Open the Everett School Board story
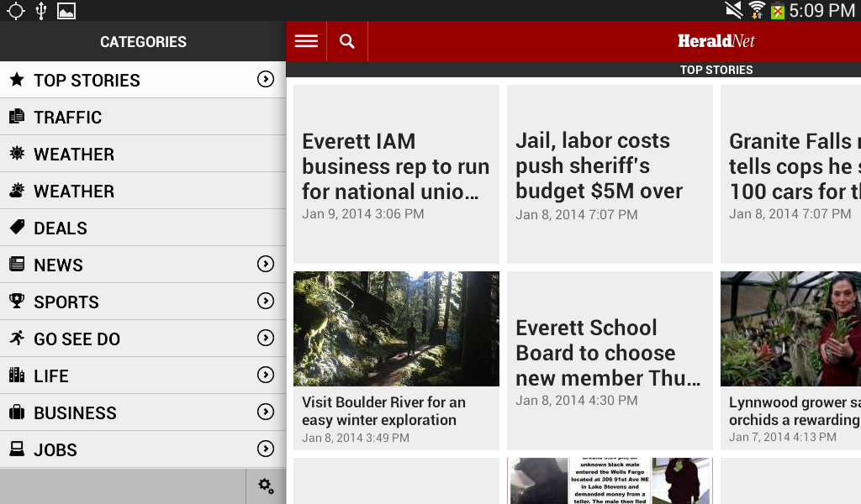The image size is (861, 504). 610,361
